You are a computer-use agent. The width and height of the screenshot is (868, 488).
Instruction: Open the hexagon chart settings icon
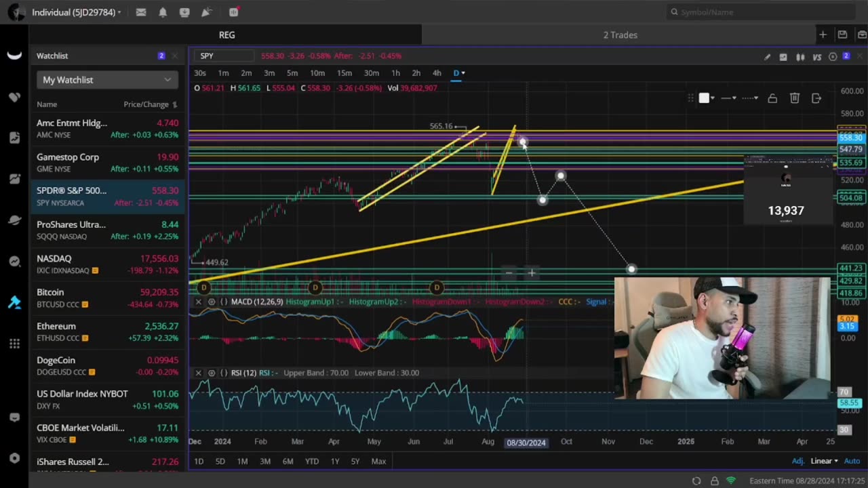point(833,57)
